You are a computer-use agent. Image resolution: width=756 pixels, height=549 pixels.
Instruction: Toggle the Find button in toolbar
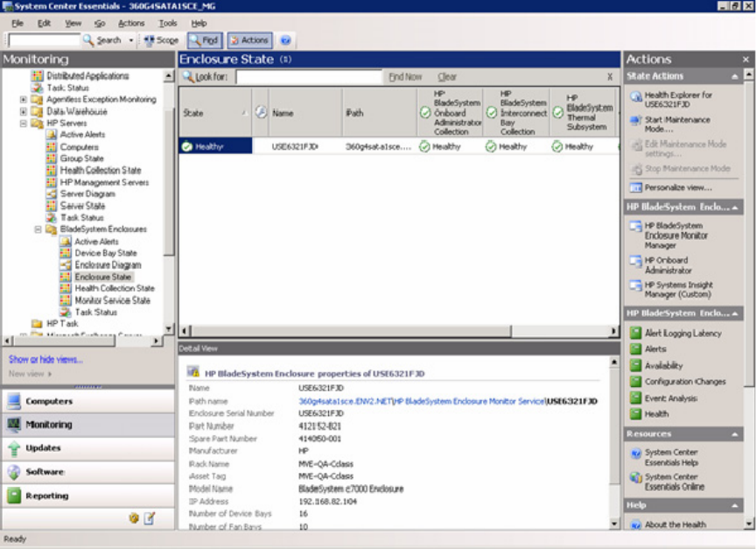(205, 40)
